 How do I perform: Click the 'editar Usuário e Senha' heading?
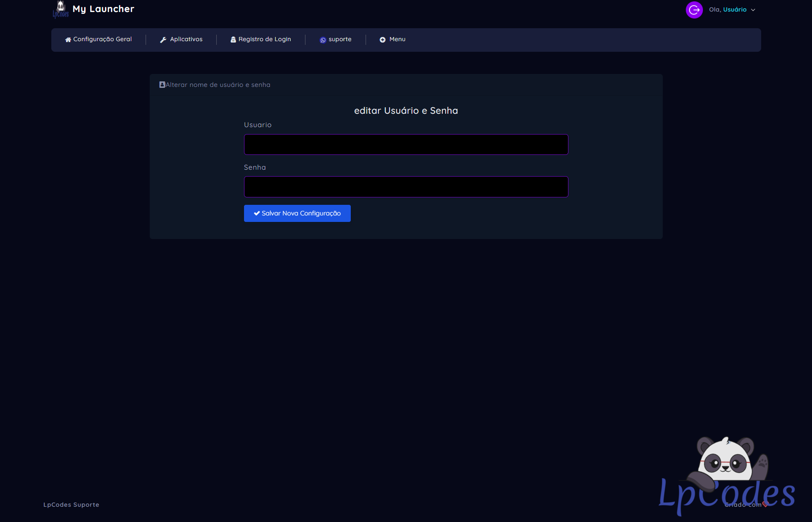[406, 111]
